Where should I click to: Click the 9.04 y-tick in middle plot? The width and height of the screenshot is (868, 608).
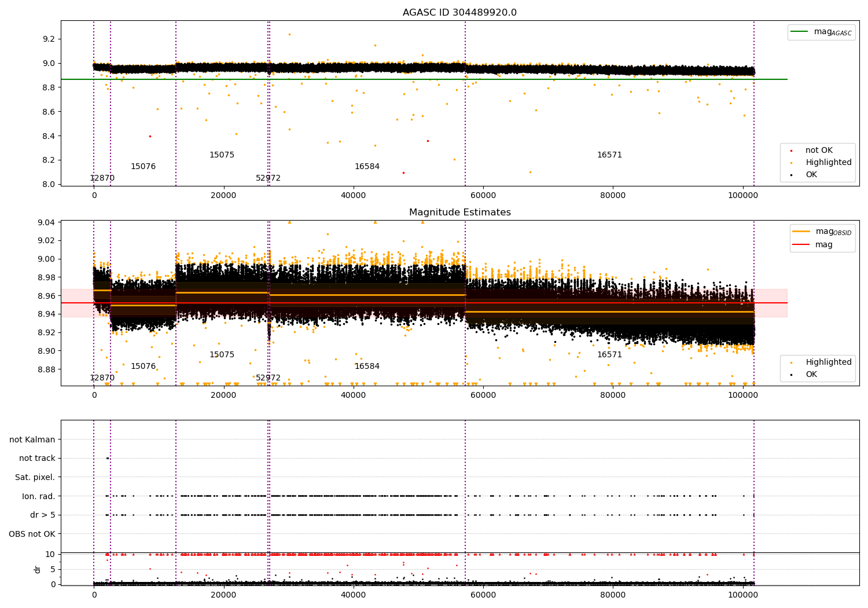pyautogui.click(x=46, y=222)
